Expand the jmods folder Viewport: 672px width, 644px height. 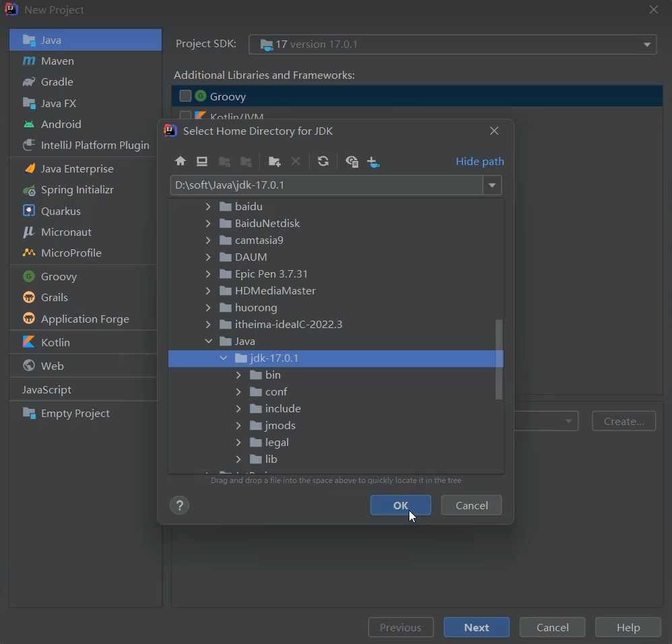point(238,426)
